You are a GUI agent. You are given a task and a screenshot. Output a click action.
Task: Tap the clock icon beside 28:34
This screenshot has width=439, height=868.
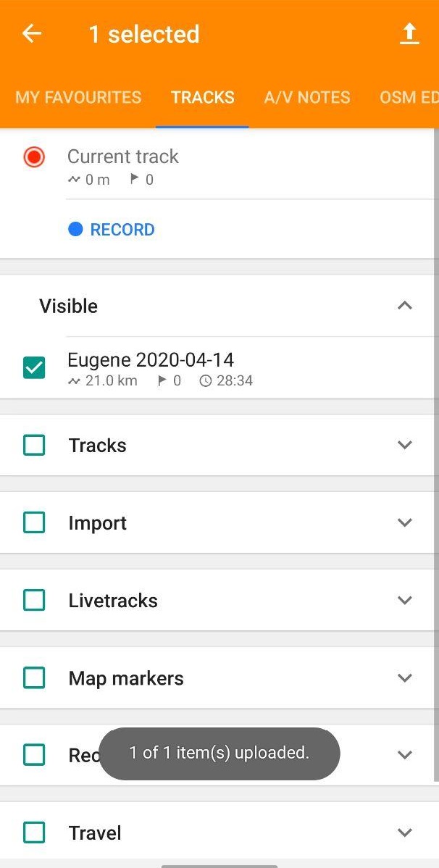click(206, 381)
